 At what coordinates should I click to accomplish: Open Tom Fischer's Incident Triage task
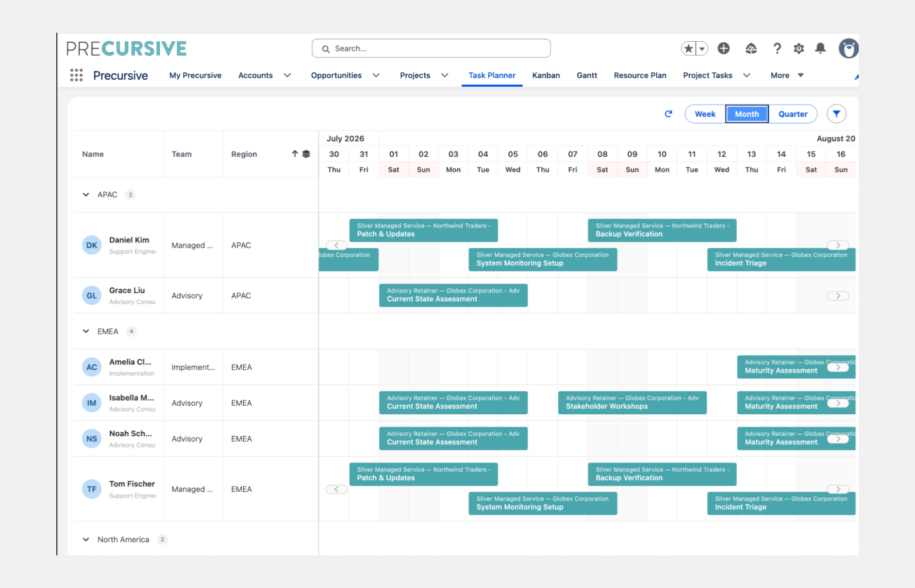coord(781,503)
